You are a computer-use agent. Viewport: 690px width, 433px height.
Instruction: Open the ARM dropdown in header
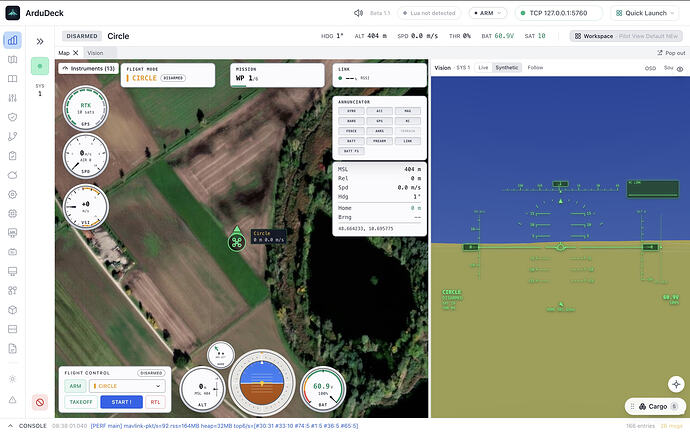pos(488,13)
